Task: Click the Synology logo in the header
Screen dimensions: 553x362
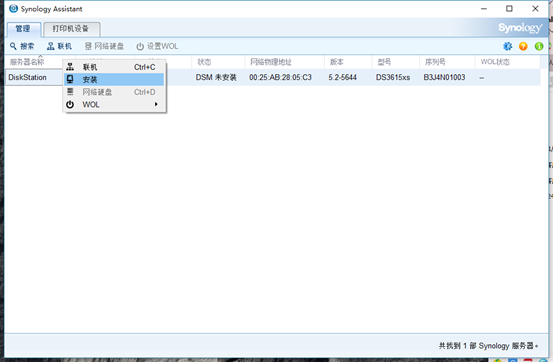Action: (x=520, y=28)
